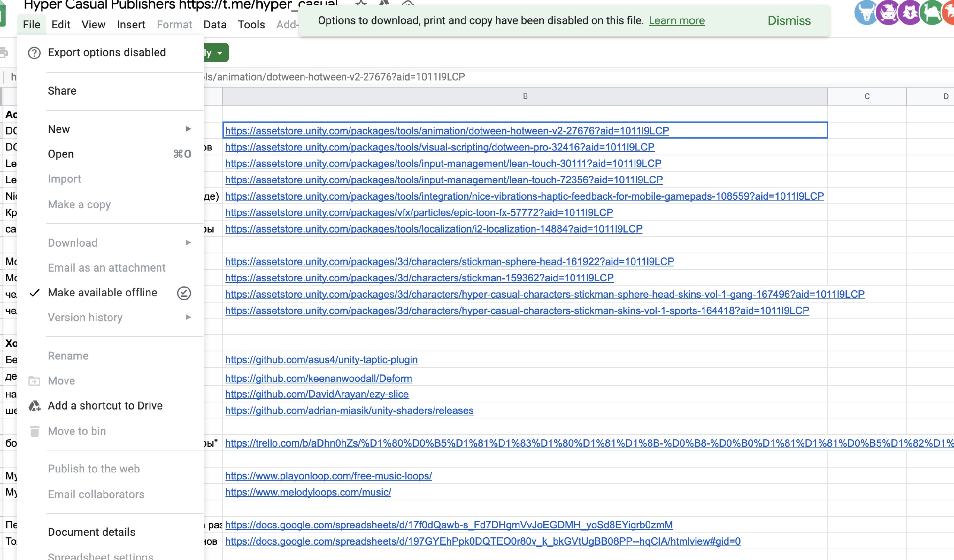The image size is (954, 560).
Task: Click the help icon beside Export options disabled
Action: tap(34, 53)
